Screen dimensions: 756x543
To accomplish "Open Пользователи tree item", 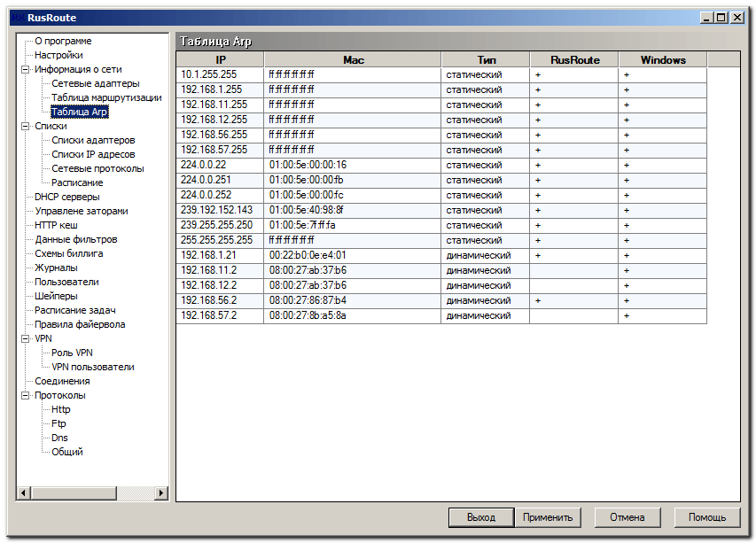I will (66, 282).
